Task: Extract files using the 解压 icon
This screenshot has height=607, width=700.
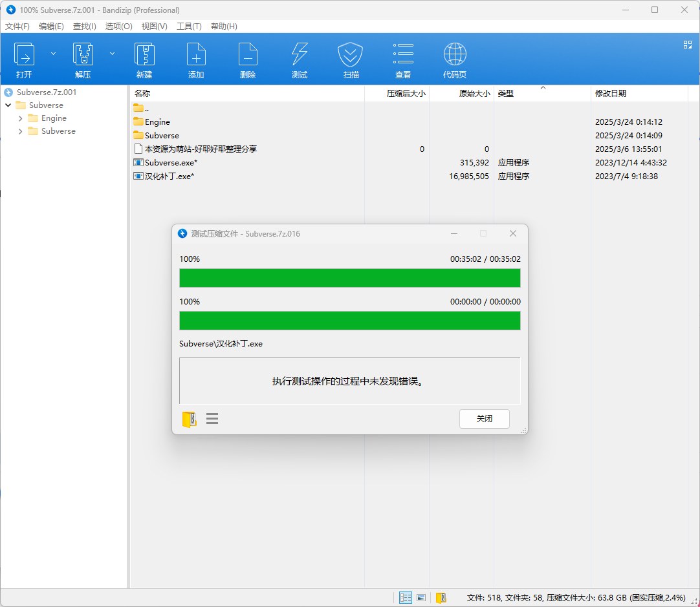Action: click(x=83, y=60)
